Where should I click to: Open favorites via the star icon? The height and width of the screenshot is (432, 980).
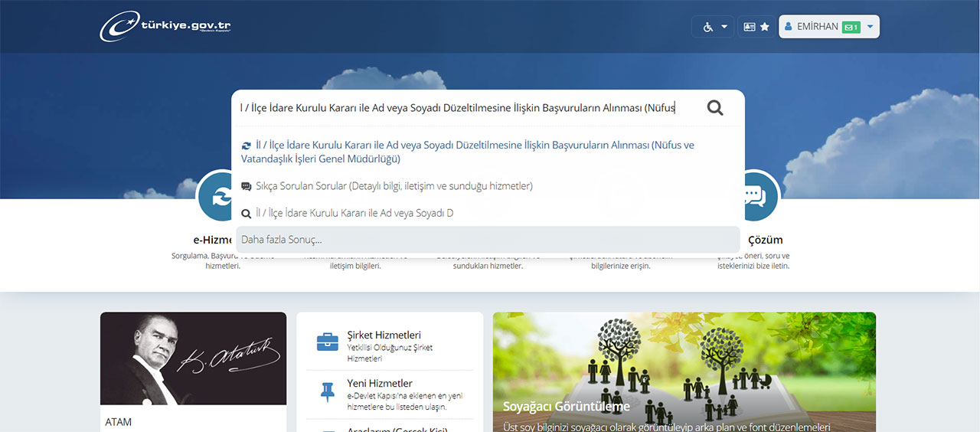[x=764, y=27]
